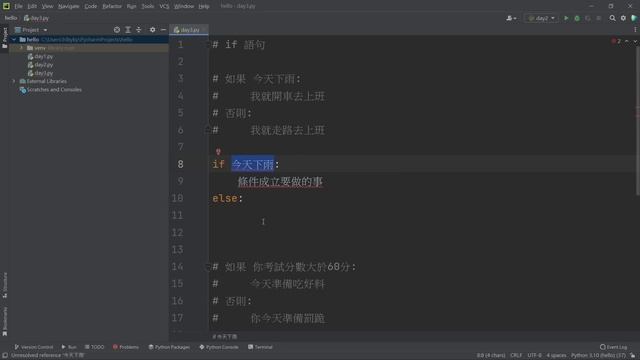The width and height of the screenshot is (640, 360).
Task: Open the Run menu
Action: pos(131,6)
